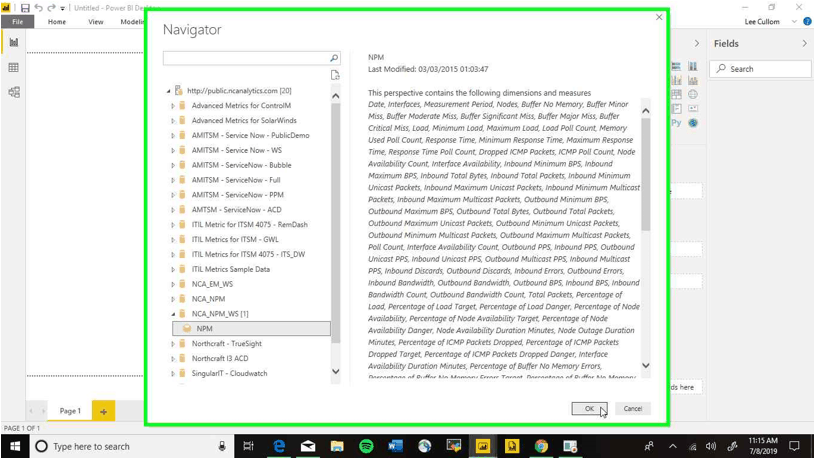
Task: Collapse the NCA_NPM_WS [1] node
Action: coord(173,314)
